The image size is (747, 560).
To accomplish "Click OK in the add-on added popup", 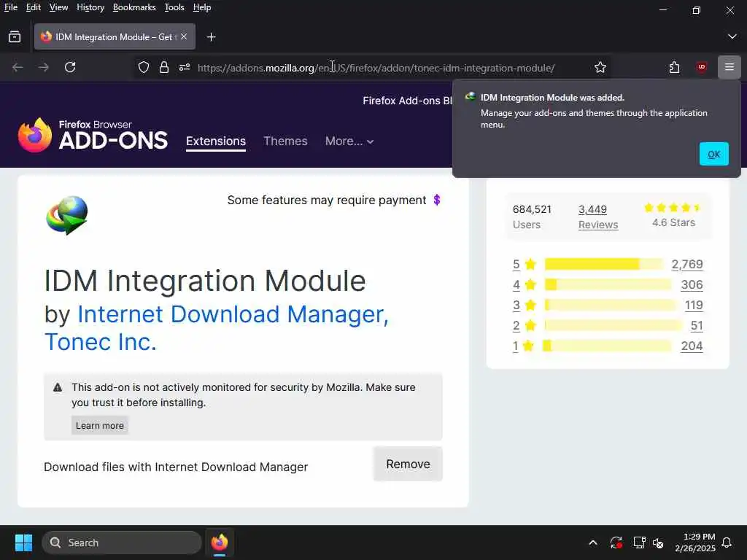I will pos(713,154).
